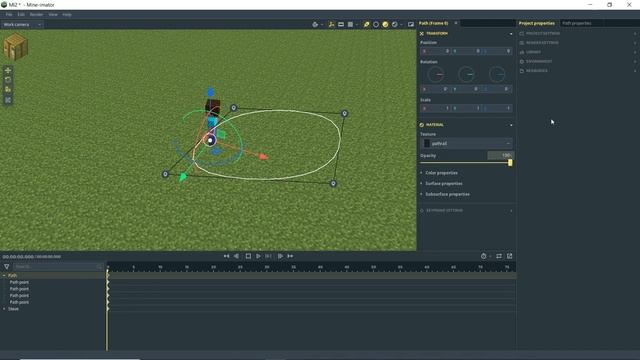Stop playback
Screen dimensions: 640x360
coord(248,256)
